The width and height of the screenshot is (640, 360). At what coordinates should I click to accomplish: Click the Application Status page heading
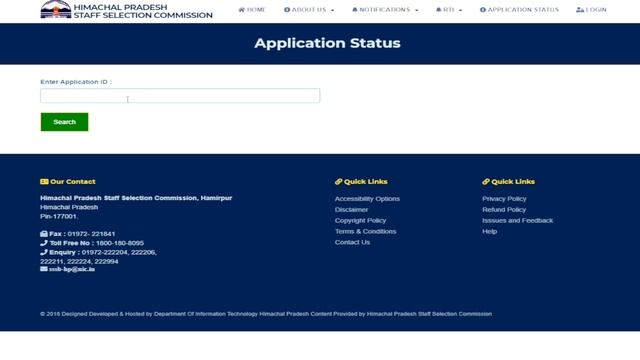(x=327, y=43)
